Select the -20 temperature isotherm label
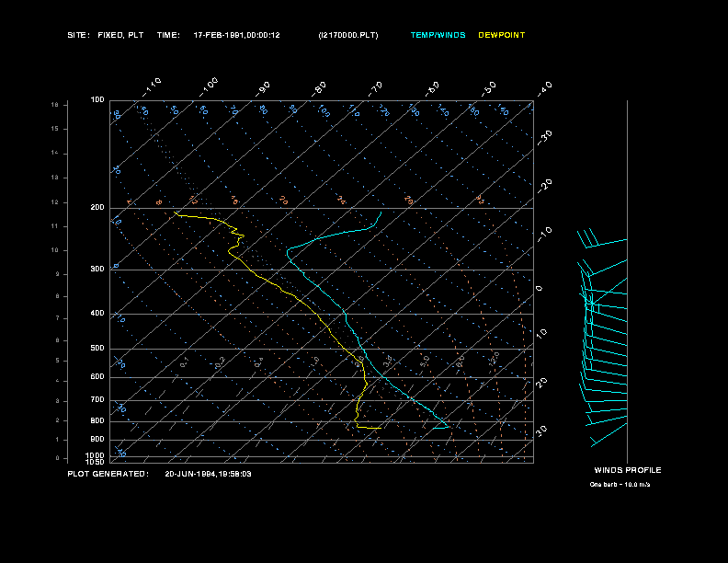 (x=545, y=186)
